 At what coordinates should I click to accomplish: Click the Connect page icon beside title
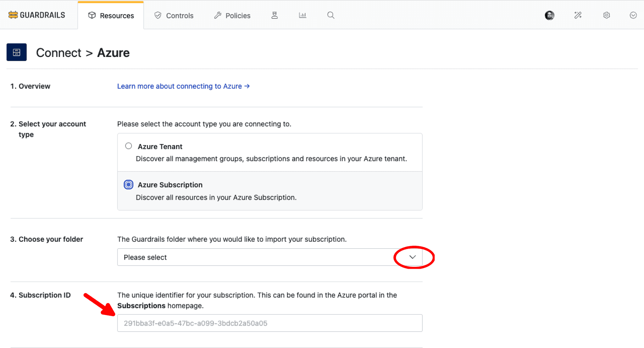(x=17, y=52)
